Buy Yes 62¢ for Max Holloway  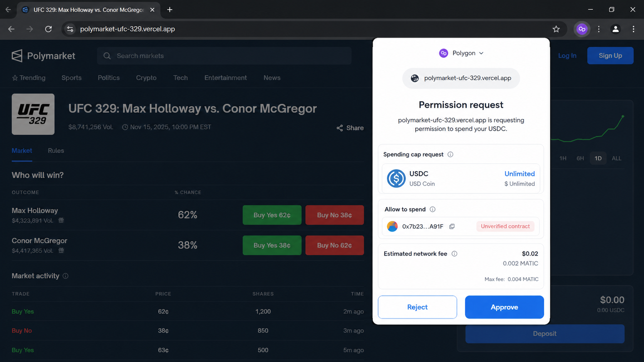click(x=272, y=215)
